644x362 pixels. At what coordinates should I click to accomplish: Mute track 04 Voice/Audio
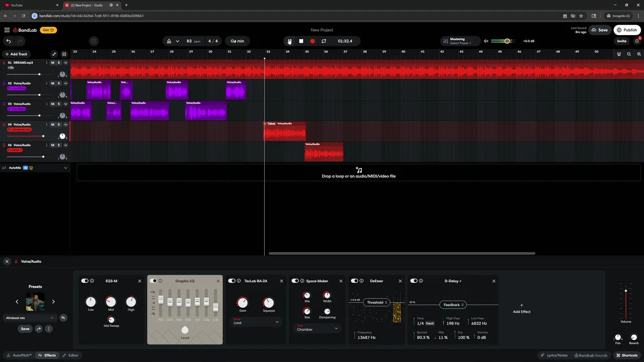[52, 125]
